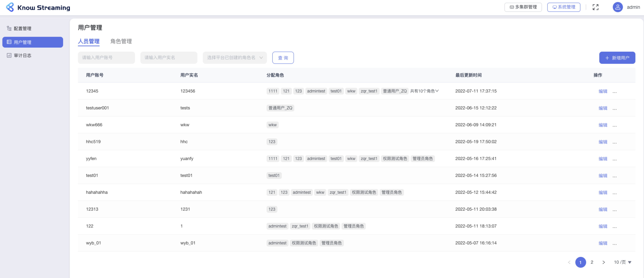
Task: Click the 新增用户 button
Action: 617,58
